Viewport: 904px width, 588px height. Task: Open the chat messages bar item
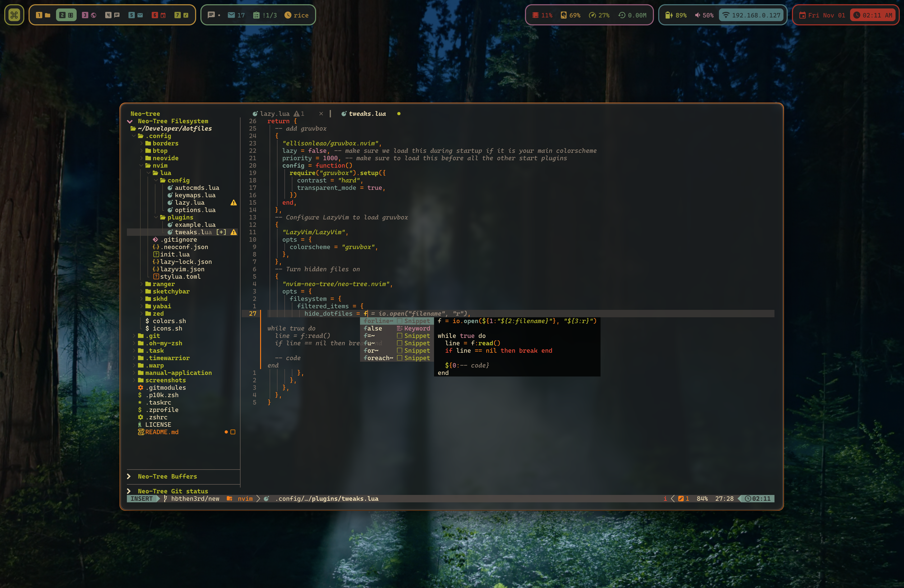pyautogui.click(x=214, y=15)
